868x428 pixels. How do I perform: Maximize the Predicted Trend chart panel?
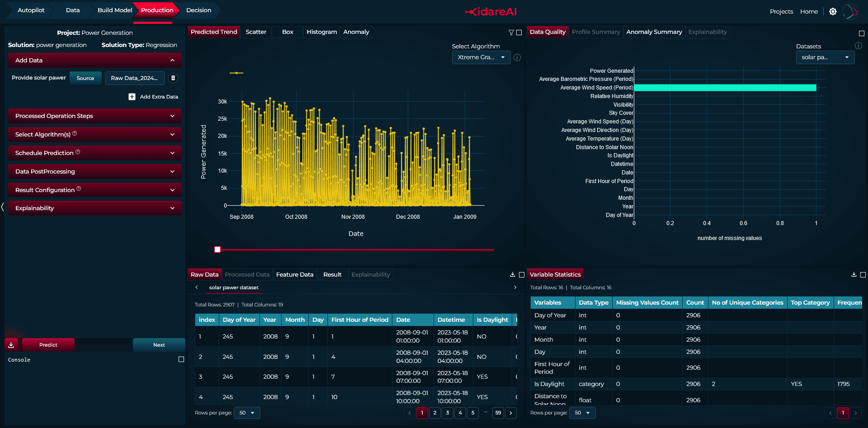click(519, 33)
